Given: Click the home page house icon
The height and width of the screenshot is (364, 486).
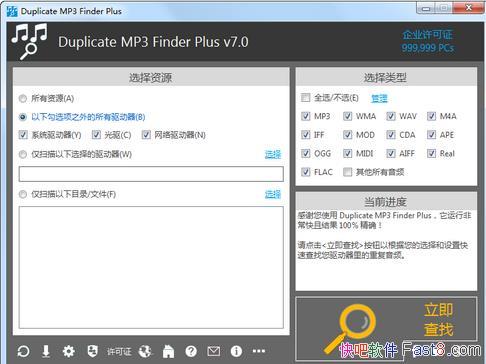Looking at the screenshot, I should click(x=168, y=351).
